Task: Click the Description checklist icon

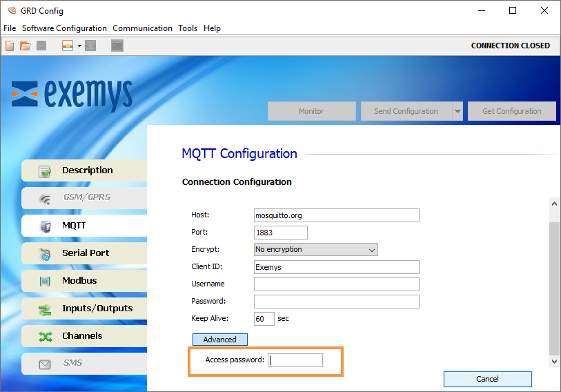Action: (45, 171)
